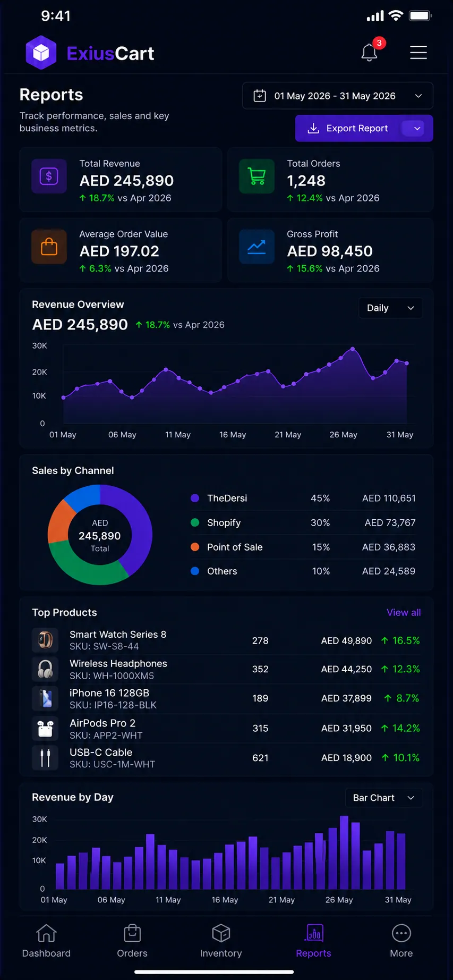Click the Average Order Value bag icon
The height and width of the screenshot is (980, 453).
(x=49, y=247)
